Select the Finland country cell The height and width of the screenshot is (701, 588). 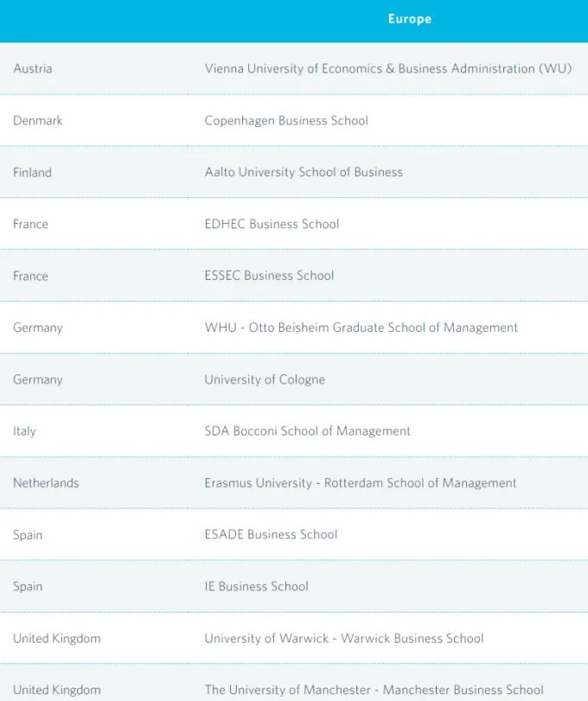33,172
